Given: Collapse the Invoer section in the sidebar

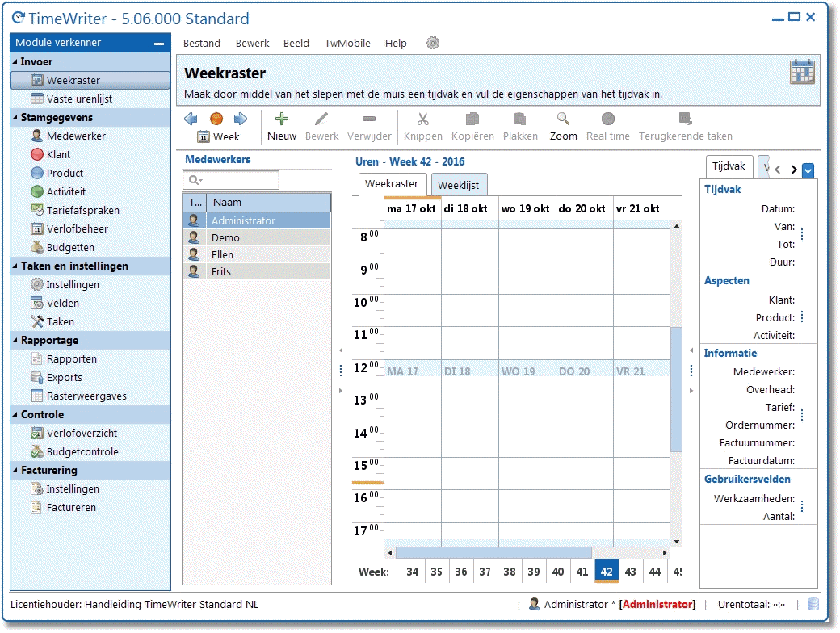Looking at the screenshot, I should (17, 61).
